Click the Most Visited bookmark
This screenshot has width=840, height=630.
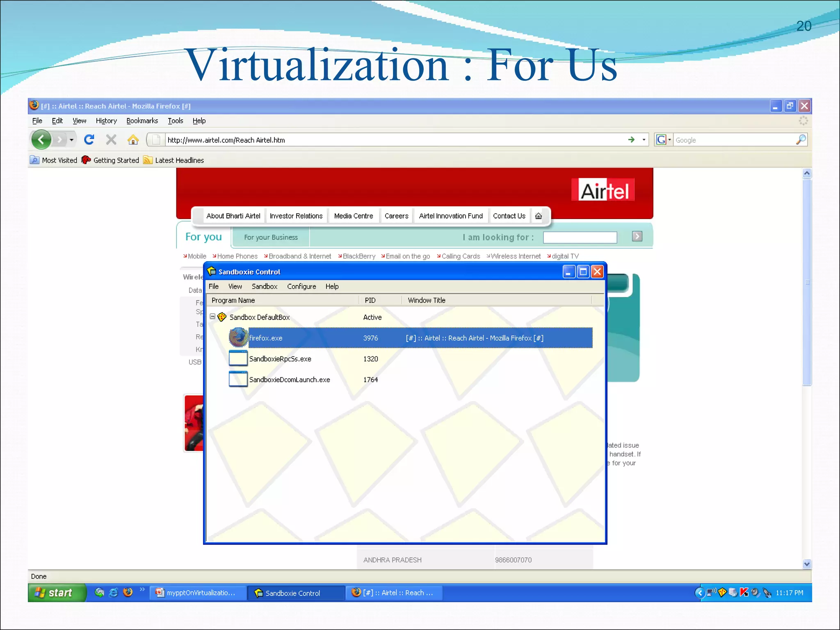point(53,160)
